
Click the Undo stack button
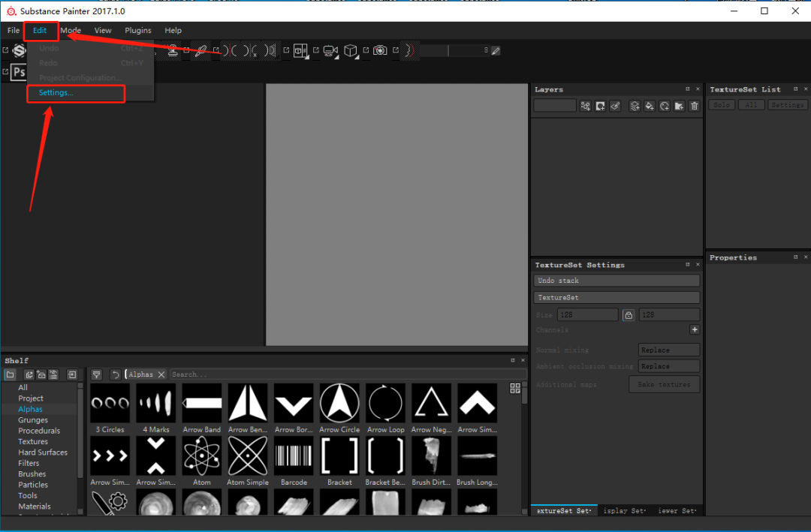pyautogui.click(x=617, y=281)
